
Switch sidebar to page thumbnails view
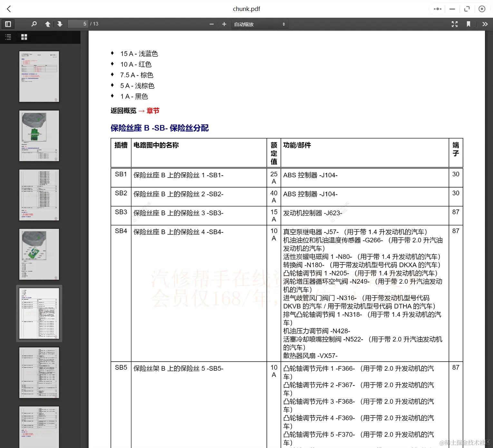(24, 37)
